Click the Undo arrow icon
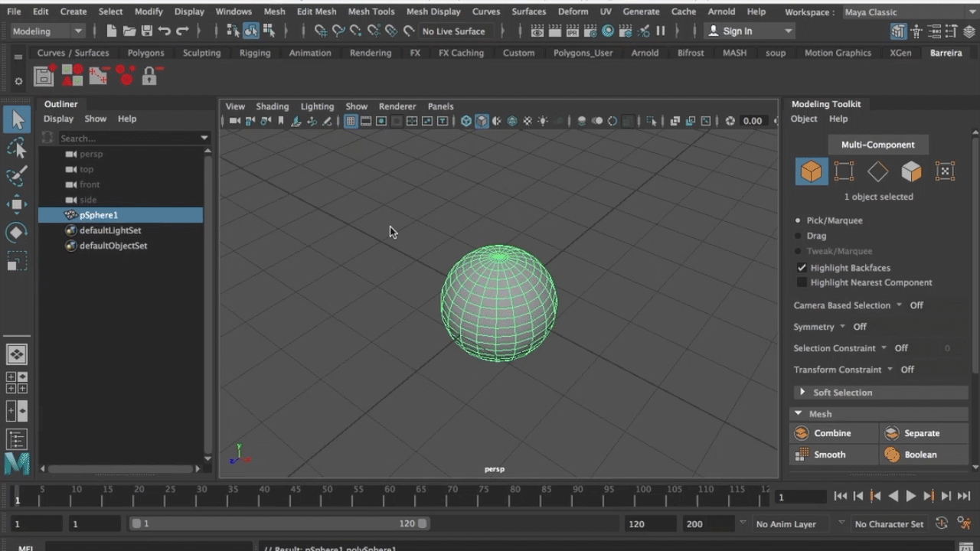Viewport: 980px width, 551px height. [x=164, y=31]
